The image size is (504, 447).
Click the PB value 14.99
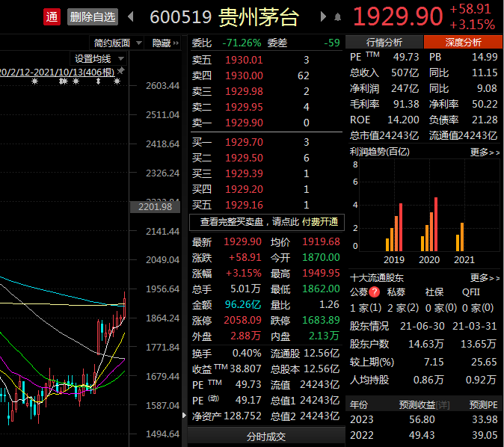(485, 57)
